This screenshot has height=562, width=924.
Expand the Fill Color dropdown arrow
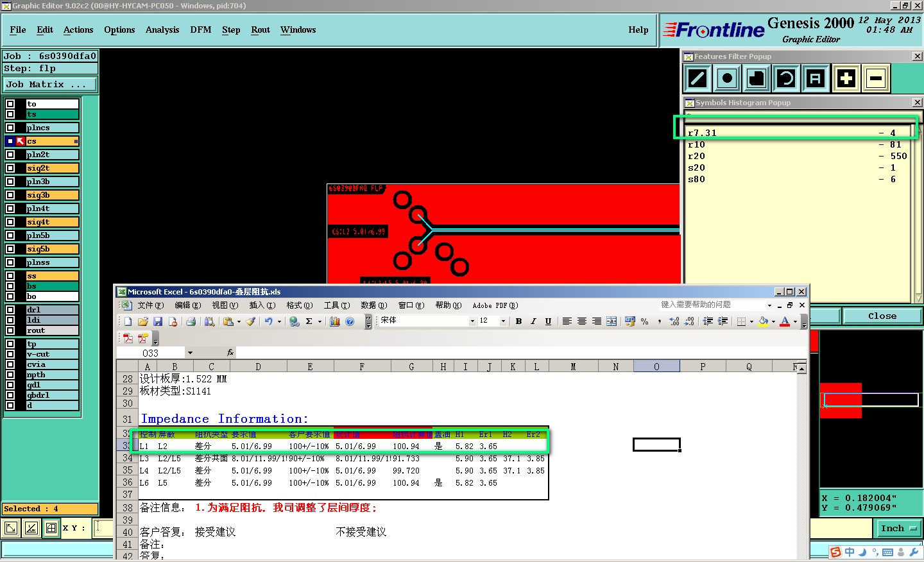[773, 321]
